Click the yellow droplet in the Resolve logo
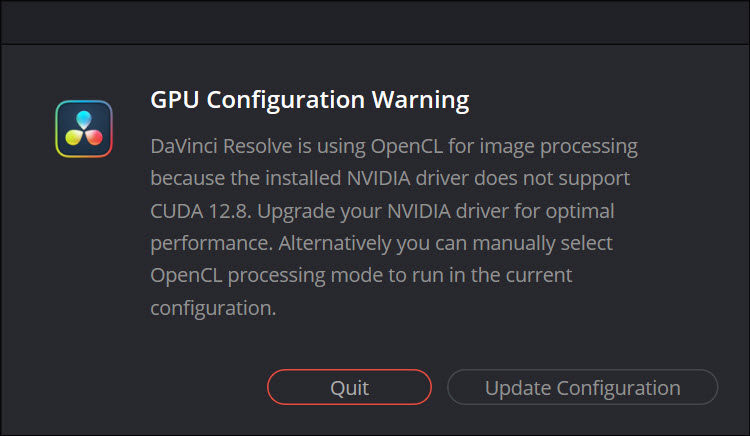This screenshot has height=436, width=750. 74,137
